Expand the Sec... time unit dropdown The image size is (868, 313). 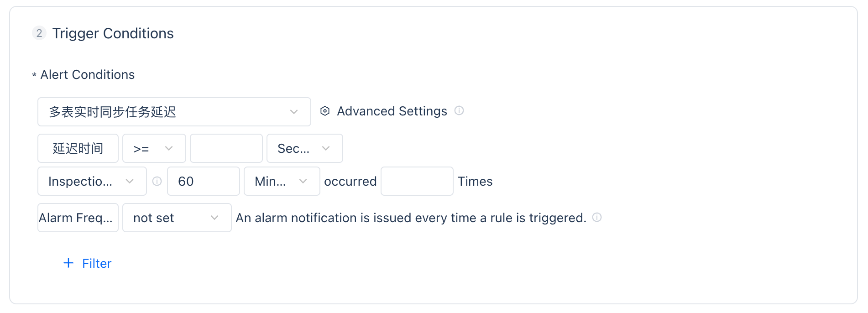[304, 148]
